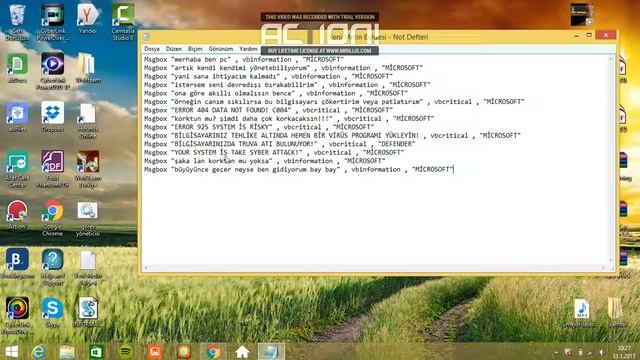Click the taskbar clock and date
This screenshot has width=640, height=360.
pos(624,352)
